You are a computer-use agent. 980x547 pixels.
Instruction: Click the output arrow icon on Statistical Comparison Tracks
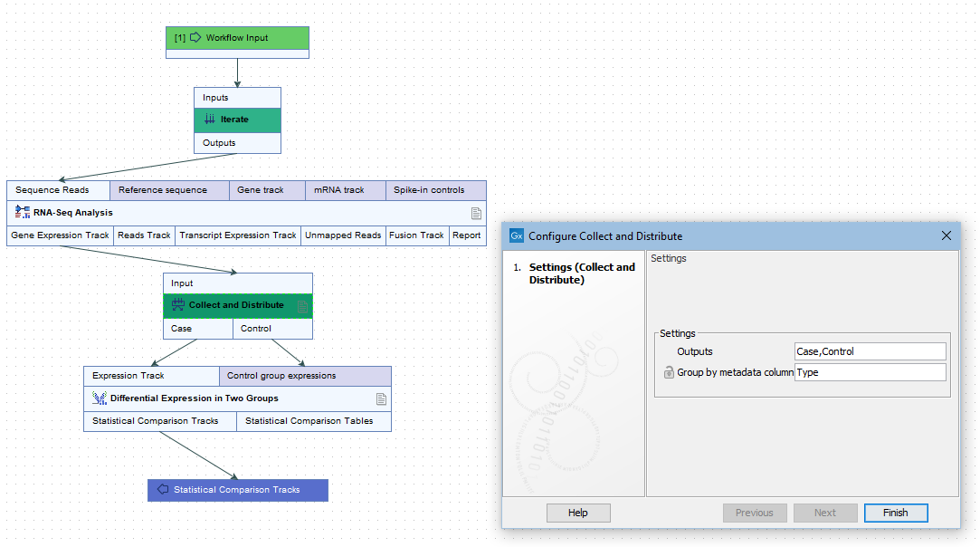tap(163, 490)
